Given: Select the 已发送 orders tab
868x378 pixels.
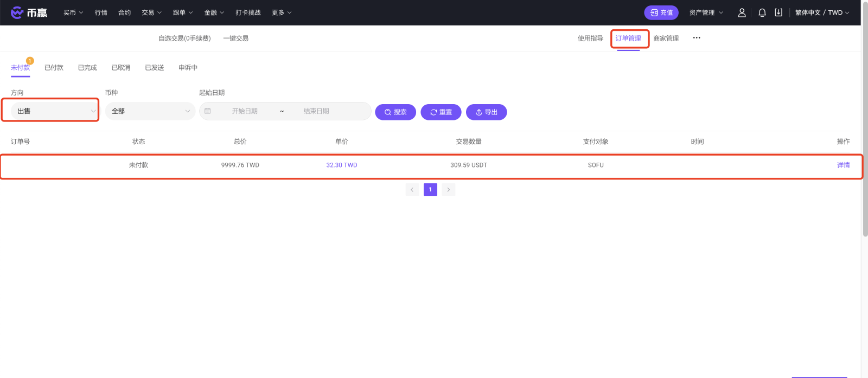Looking at the screenshot, I should click(x=155, y=68).
